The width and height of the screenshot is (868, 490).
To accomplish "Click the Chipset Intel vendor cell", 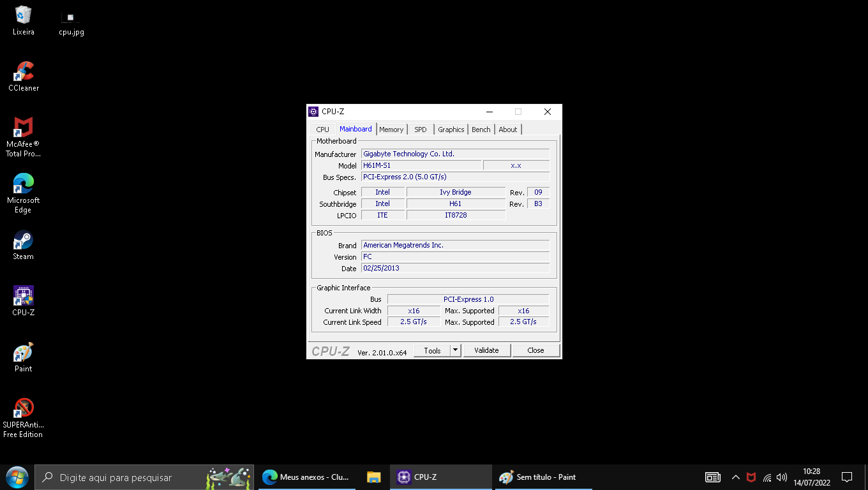I will (x=383, y=192).
